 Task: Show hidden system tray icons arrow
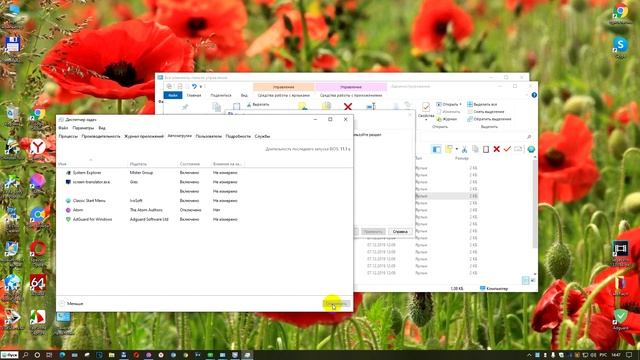pyautogui.click(x=529, y=355)
